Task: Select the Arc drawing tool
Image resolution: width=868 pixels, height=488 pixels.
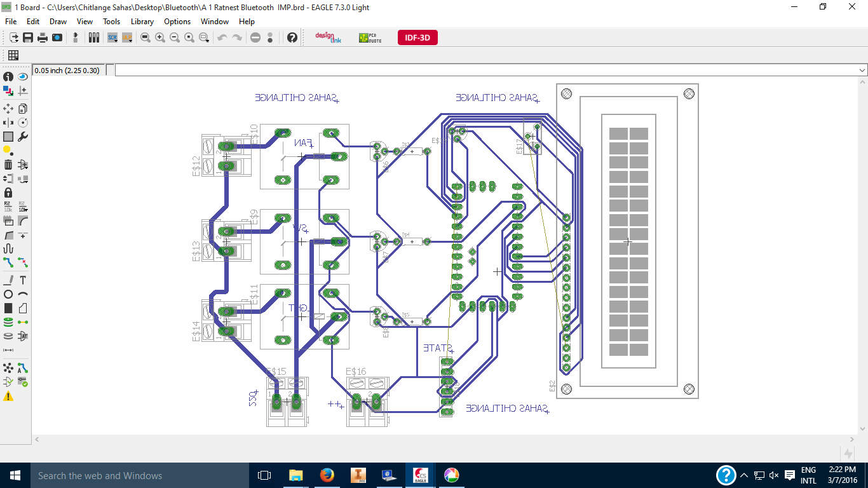Action: pos(23,294)
